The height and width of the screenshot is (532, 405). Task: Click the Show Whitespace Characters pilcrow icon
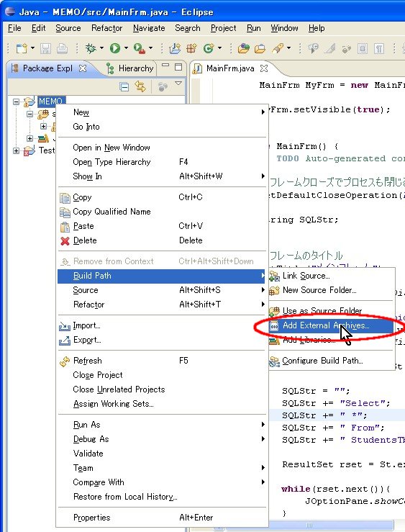[378, 48]
